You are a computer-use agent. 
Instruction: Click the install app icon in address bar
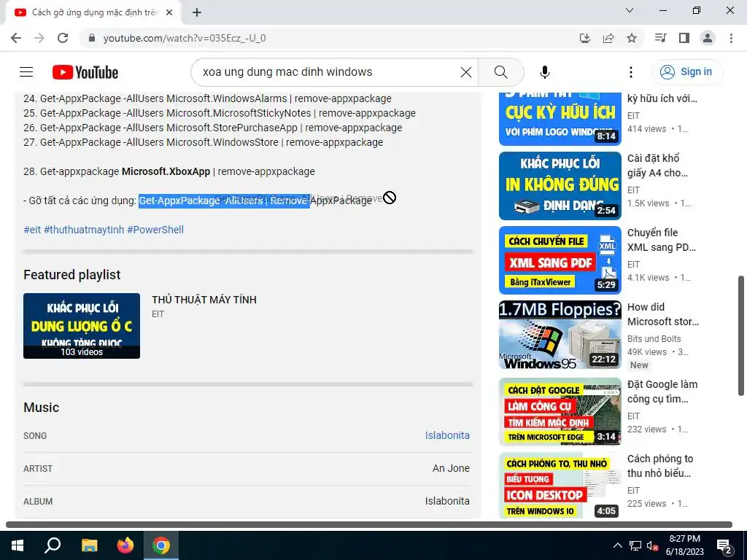[x=585, y=38]
